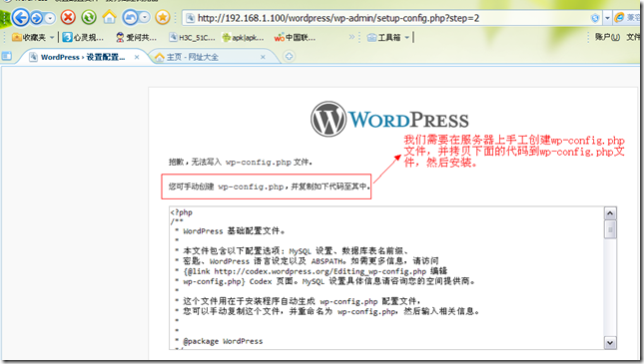Expand the 工具箱 dropdown arrow

click(x=406, y=37)
